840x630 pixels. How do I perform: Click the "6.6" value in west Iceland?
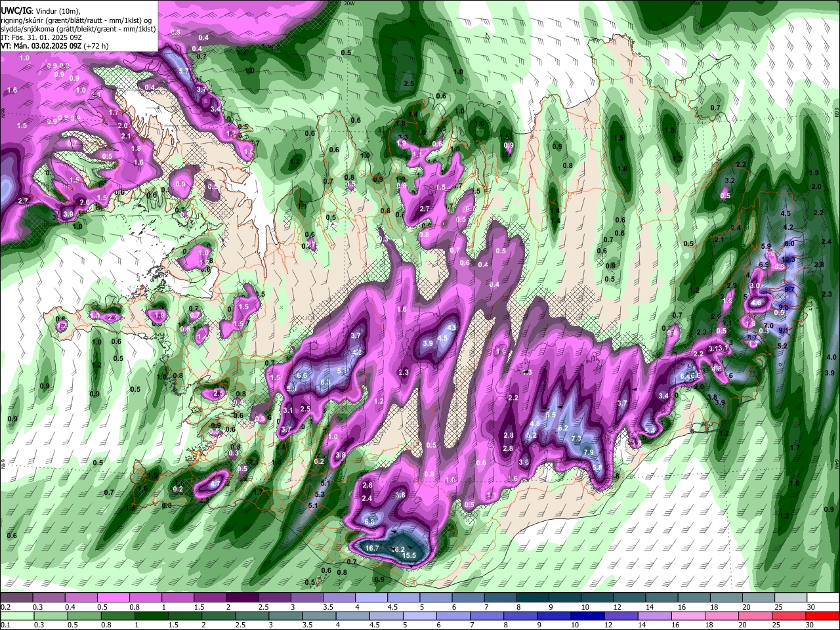303,375
